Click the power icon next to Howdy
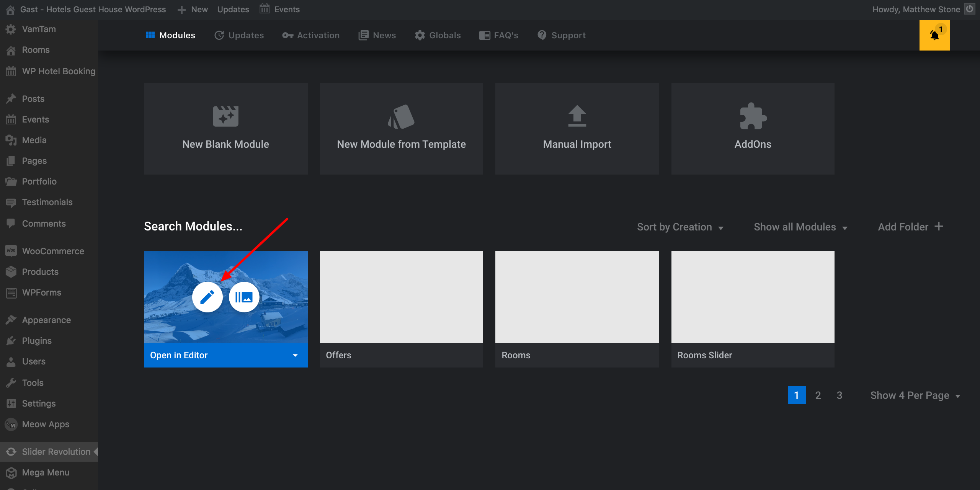Viewport: 980px width, 490px height. pyautogui.click(x=970, y=9)
